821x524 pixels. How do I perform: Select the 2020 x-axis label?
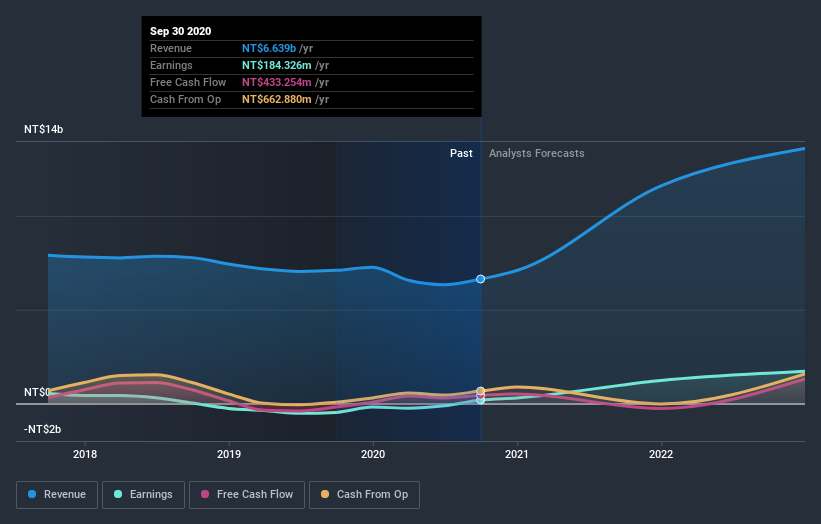[x=373, y=454]
